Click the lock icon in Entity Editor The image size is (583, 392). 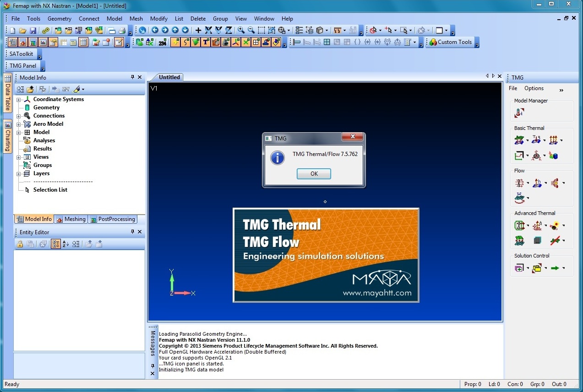[x=20, y=244]
